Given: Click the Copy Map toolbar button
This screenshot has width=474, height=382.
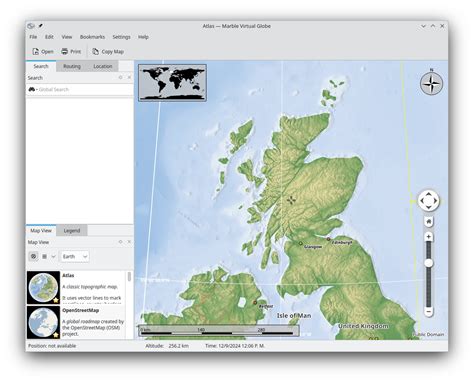Looking at the screenshot, I should pos(108,52).
